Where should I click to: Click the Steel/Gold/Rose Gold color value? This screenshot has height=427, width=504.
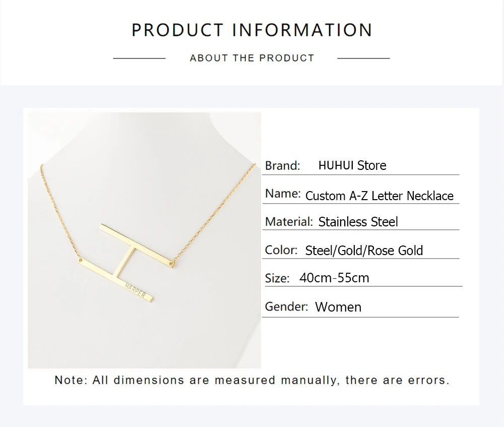[364, 251]
